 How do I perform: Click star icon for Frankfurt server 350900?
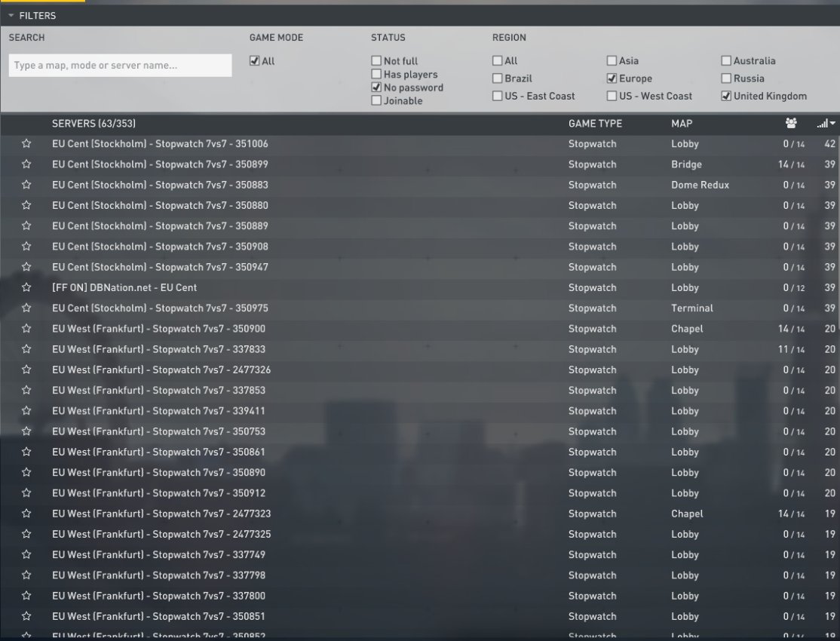(26, 329)
